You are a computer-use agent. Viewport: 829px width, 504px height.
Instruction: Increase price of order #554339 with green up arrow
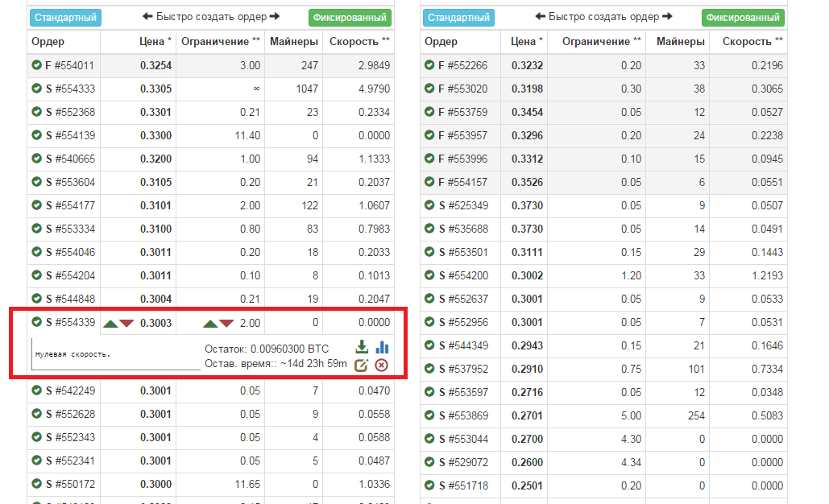pos(110,324)
